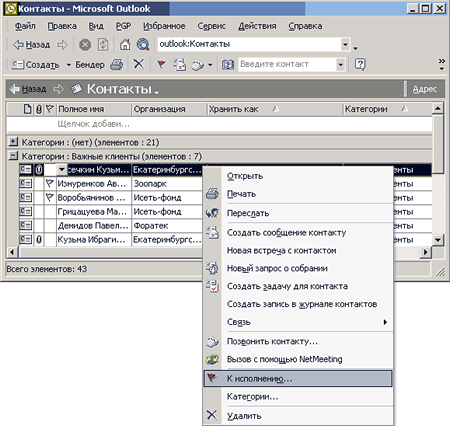Image resolution: width=450 pixels, height=426 pixels.
Task: Click the icon type column header
Action: coord(27,109)
